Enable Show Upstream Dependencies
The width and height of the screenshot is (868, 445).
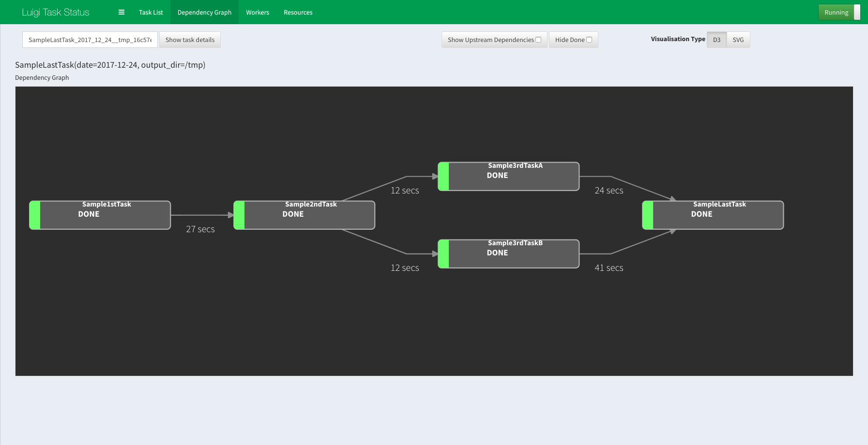(x=539, y=39)
